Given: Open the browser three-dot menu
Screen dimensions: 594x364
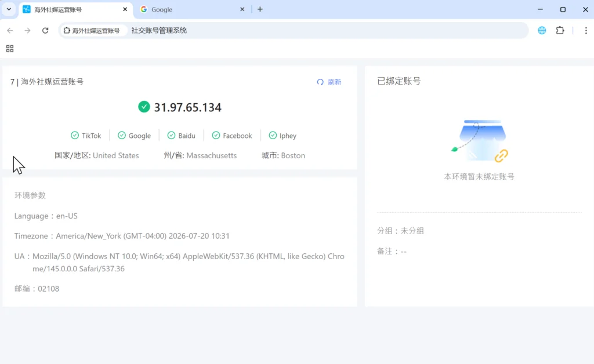Looking at the screenshot, I should tap(586, 30).
